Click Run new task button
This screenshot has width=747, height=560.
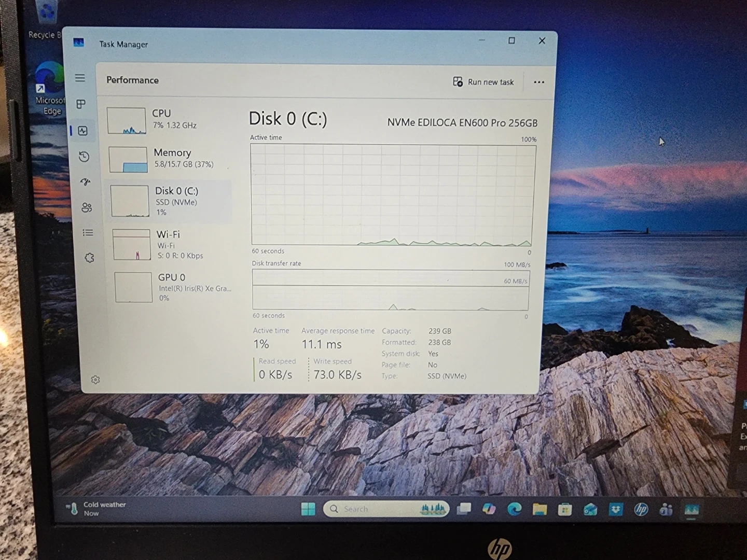(x=483, y=82)
